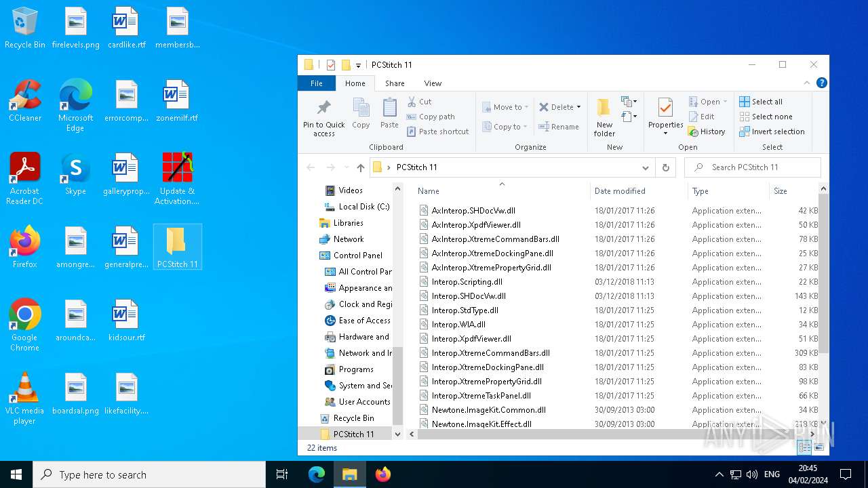Select Newtone.ImageKit.Common.dll file
This screenshot has width=868, height=488.
(488, 410)
